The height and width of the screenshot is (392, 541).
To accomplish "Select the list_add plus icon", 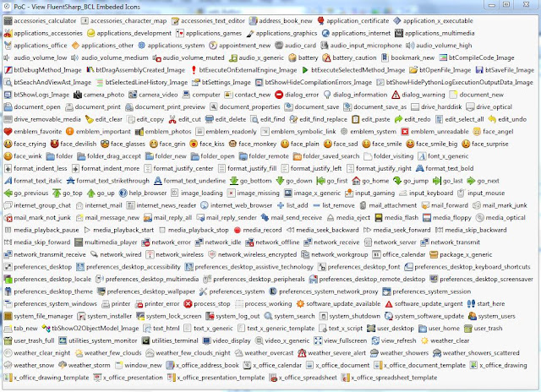I will coord(281,205).
